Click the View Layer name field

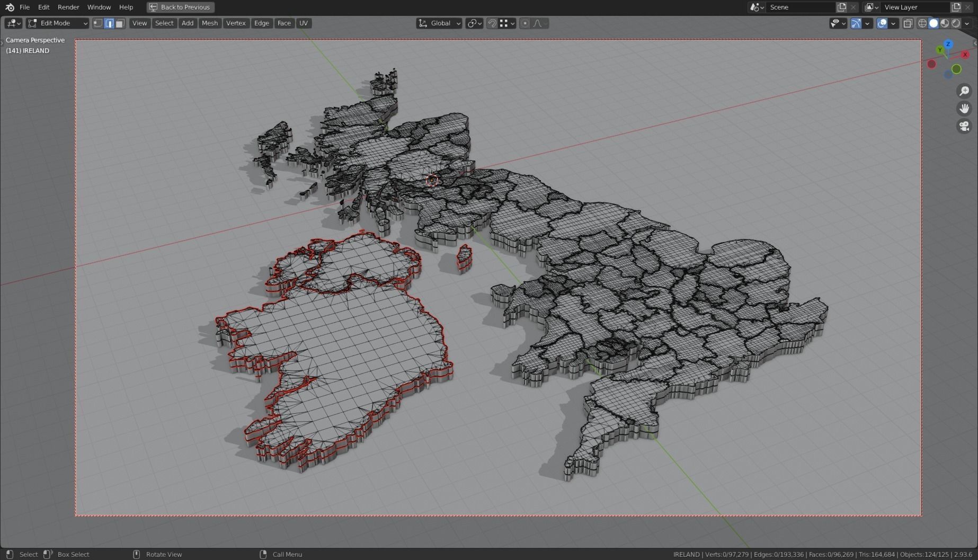(x=915, y=7)
